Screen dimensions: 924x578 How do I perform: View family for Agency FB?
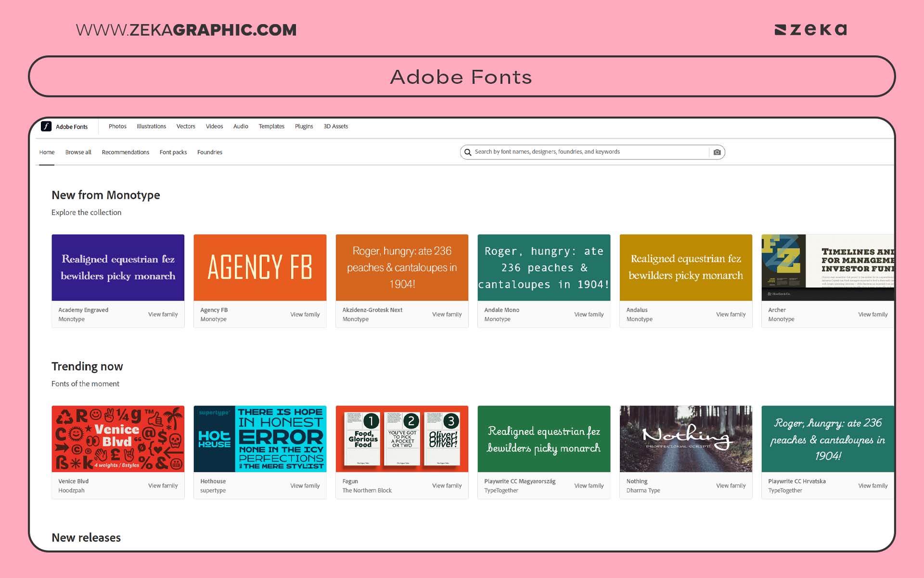pyautogui.click(x=305, y=314)
